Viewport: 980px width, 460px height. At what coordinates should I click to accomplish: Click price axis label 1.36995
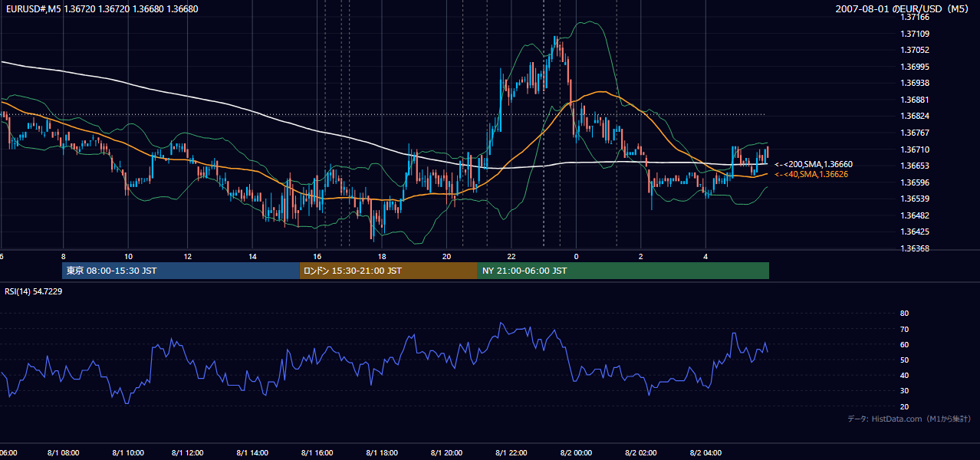point(915,67)
